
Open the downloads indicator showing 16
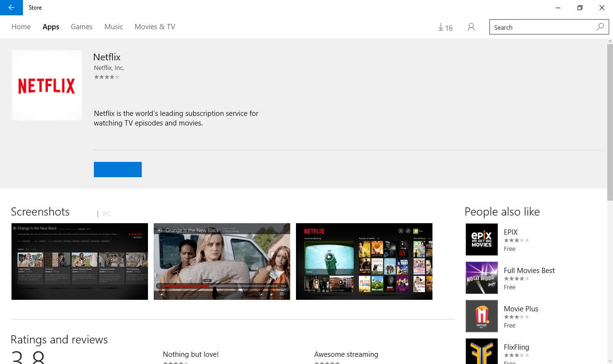(445, 27)
